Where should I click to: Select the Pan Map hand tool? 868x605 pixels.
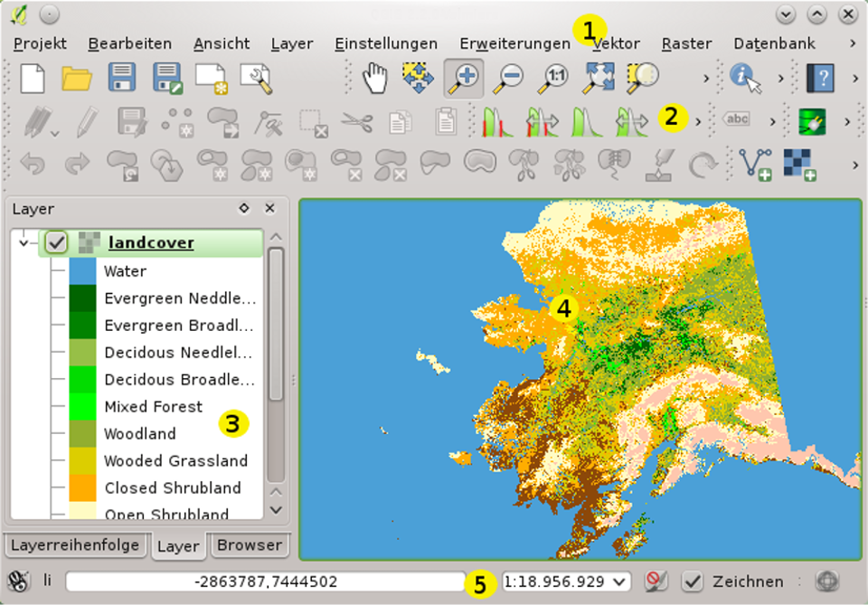pyautogui.click(x=374, y=78)
